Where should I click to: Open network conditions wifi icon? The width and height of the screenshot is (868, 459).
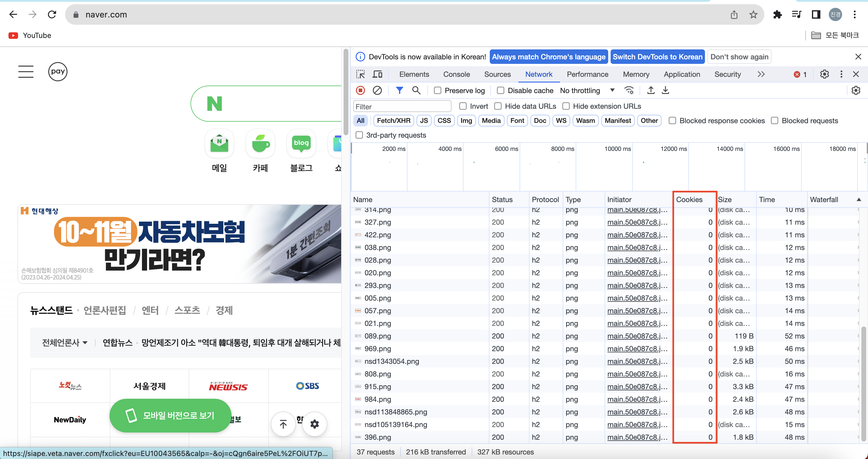[x=629, y=90]
